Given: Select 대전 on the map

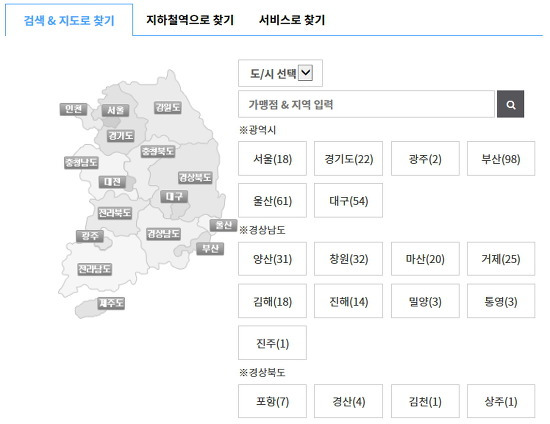Looking at the screenshot, I should click(x=112, y=182).
